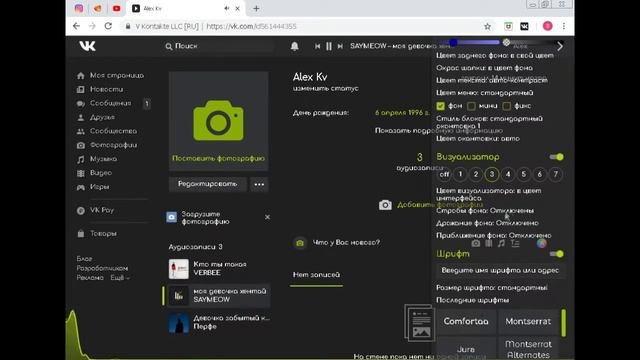Open Музыка section icon in sidebar
Viewport: 640px width, 360px height.
(x=81, y=159)
